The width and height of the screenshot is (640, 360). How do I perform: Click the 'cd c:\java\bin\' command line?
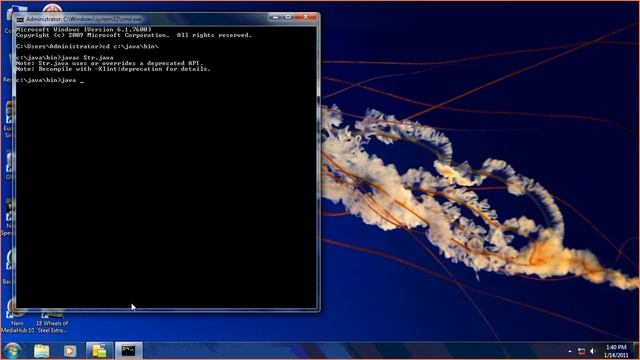87,46
